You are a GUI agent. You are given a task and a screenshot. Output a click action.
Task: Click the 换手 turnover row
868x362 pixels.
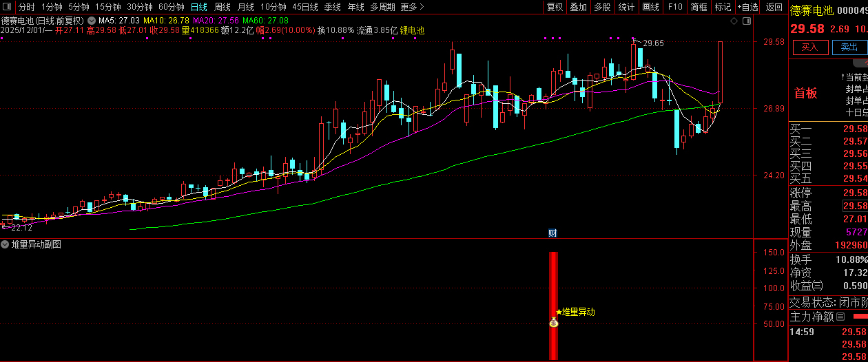pos(828,259)
